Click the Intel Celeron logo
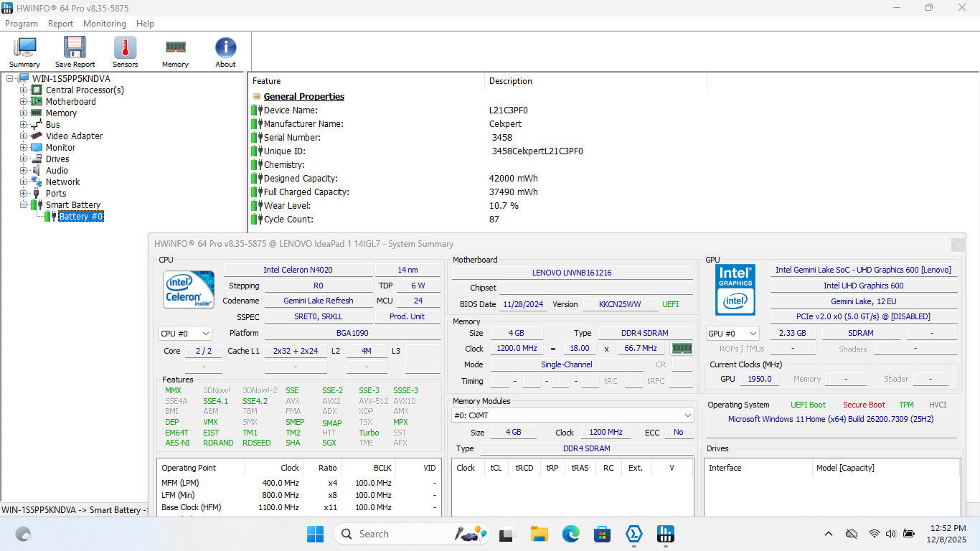This screenshot has width=980, height=551. point(188,289)
